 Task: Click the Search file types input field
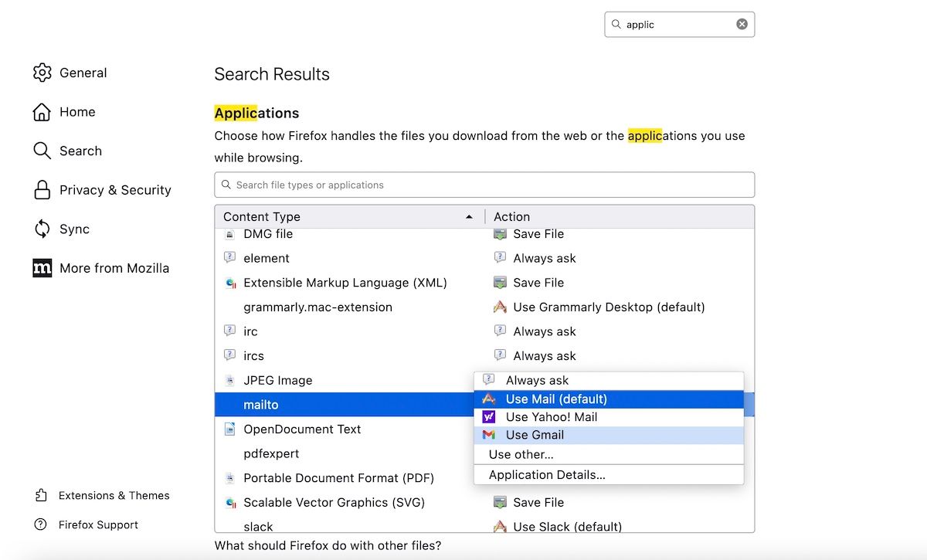point(484,185)
